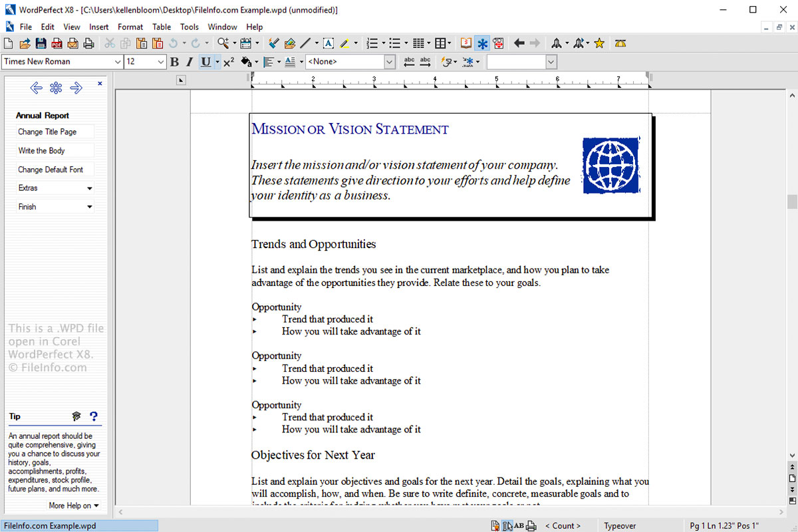Toggle italic formatting
This screenshot has height=532, width=798.
[x=190, y=62]
